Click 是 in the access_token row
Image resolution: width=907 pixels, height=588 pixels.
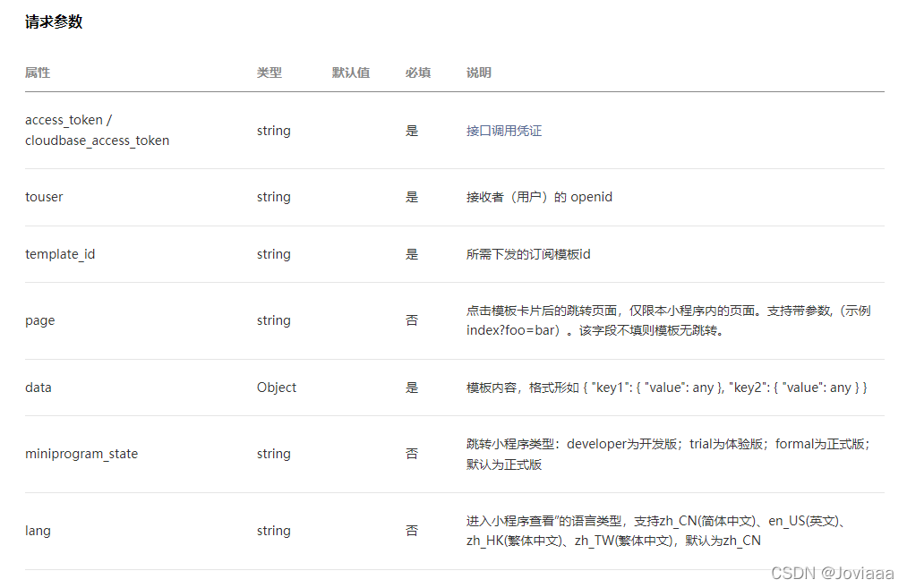click(412, 131)
